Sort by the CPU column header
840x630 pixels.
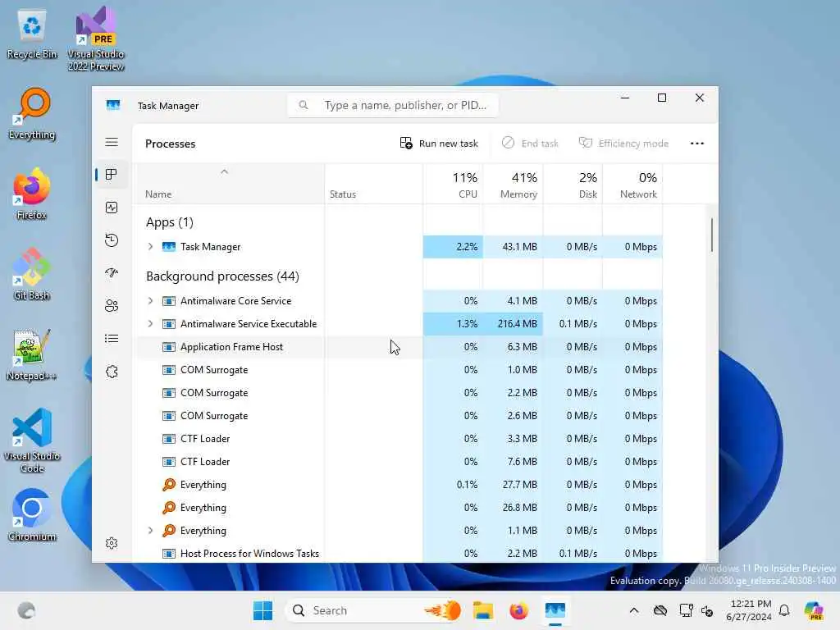point(453,185)
